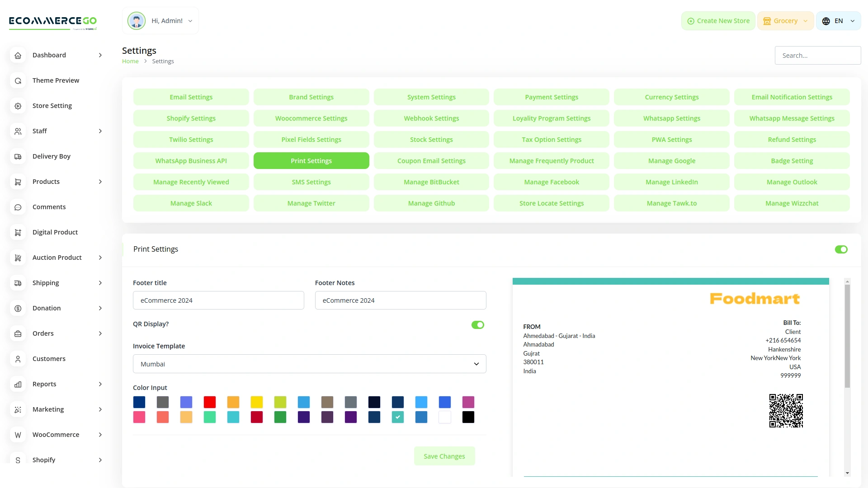Viewport: 868px width, 488px height.
Task: Pick the red color swatch
Action: [x=210, y=402]
